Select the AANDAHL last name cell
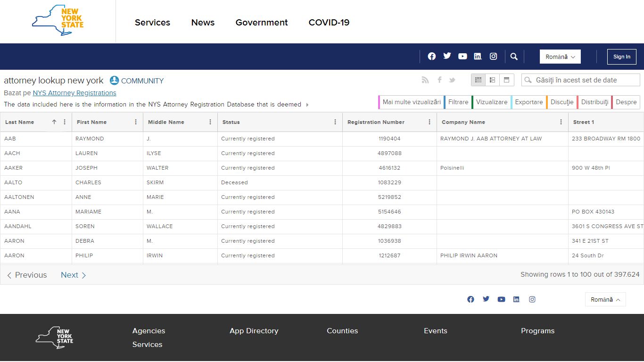Screen dimensions: 644x362 (36, 226)
